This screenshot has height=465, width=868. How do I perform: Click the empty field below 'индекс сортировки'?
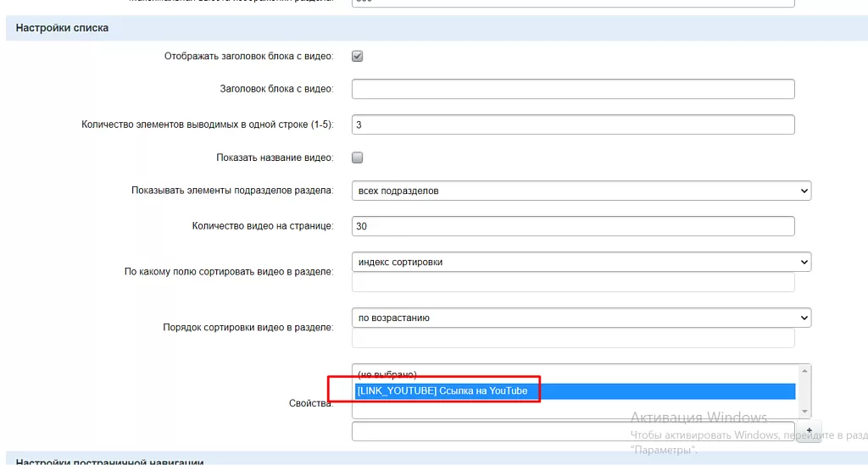click(573, 282)
